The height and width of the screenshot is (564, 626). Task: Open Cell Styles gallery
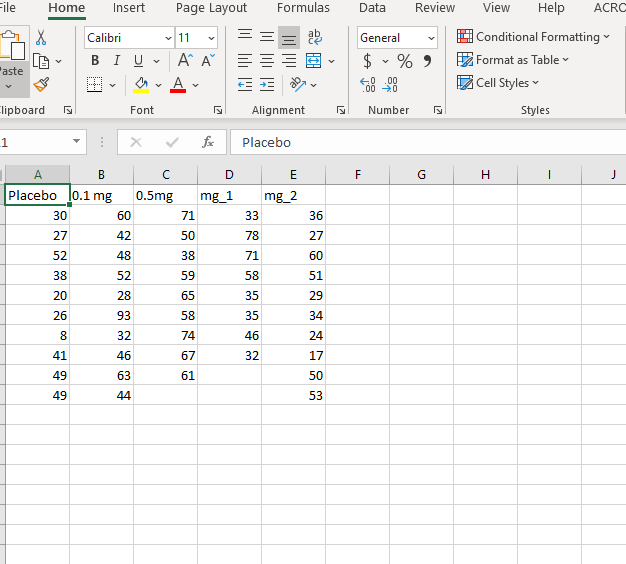coord(498,83)
